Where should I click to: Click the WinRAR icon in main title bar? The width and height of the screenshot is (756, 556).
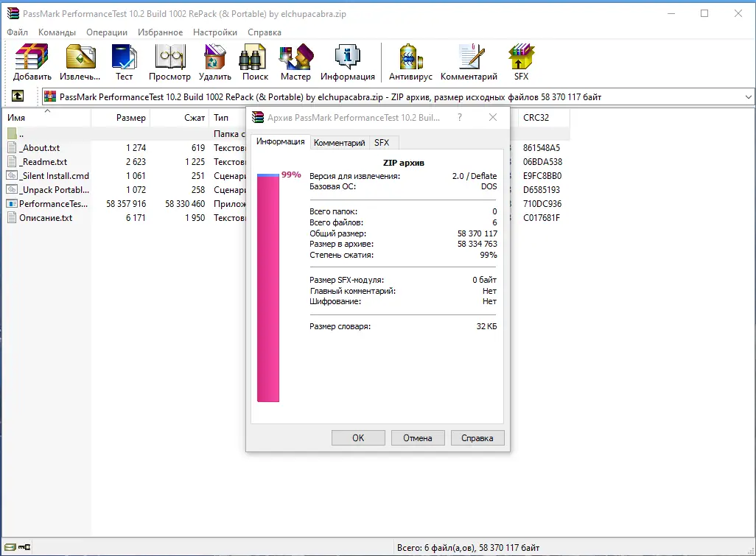13,13
